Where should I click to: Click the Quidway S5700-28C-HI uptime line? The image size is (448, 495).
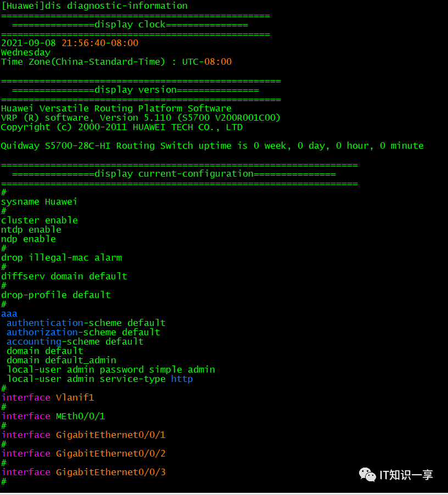[212, 146]
